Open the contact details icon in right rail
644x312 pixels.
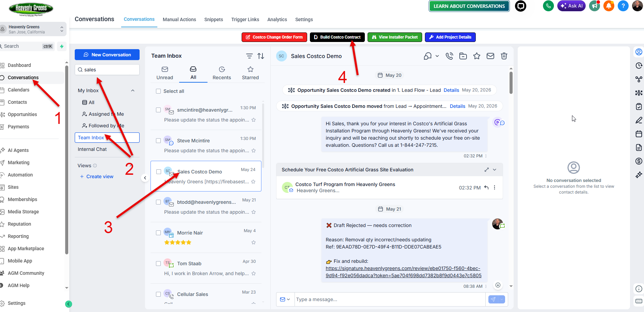[x=639, y=52]
